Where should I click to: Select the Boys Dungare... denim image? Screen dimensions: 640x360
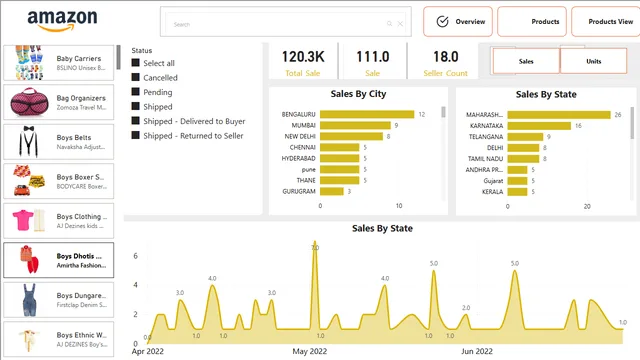(29, 300)
